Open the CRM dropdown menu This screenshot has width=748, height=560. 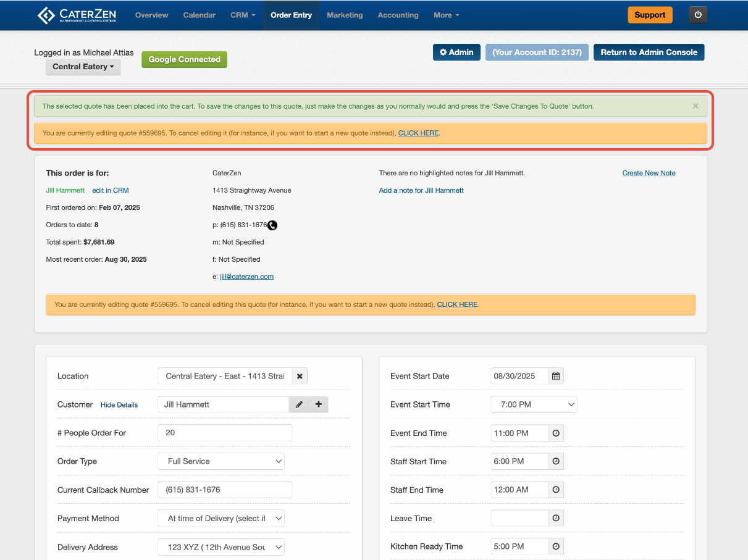click(243, 15)
